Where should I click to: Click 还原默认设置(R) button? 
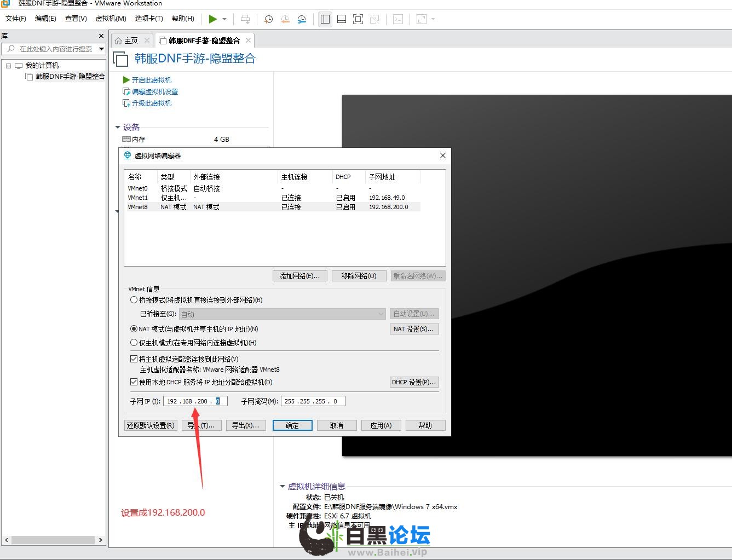tap(151, 425)
